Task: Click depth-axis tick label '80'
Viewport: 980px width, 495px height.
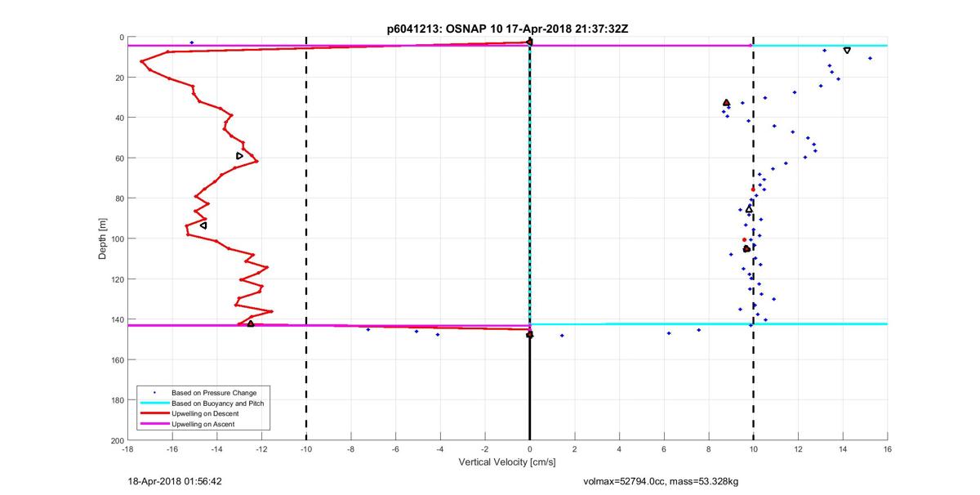Action: click(x=120, y=198)
